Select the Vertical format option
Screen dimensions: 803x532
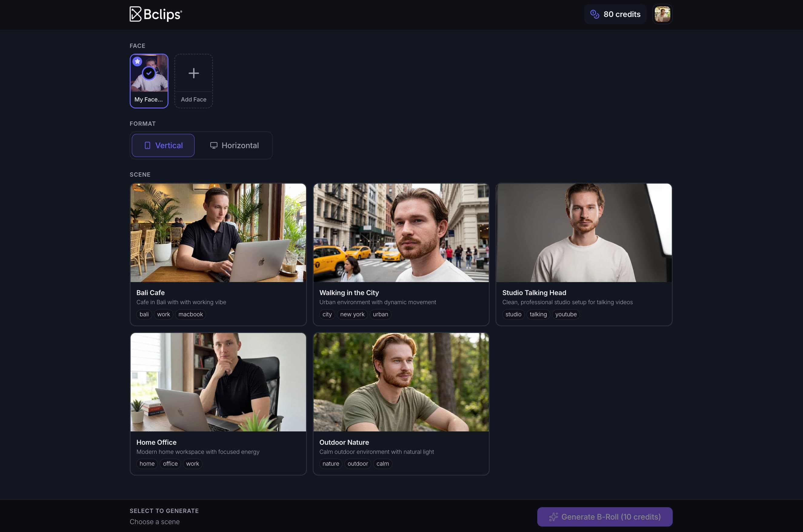pyautogui.click(x=163, y=145)
